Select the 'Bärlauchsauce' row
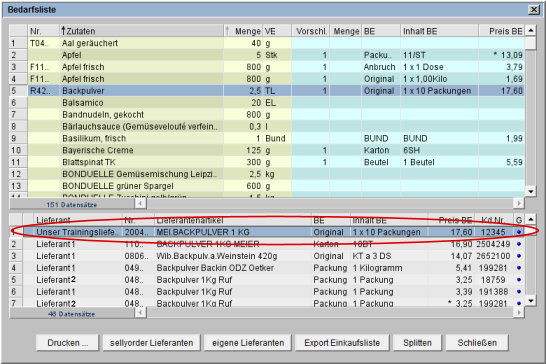Screen dimensions: 546x364 coord(267,126)
